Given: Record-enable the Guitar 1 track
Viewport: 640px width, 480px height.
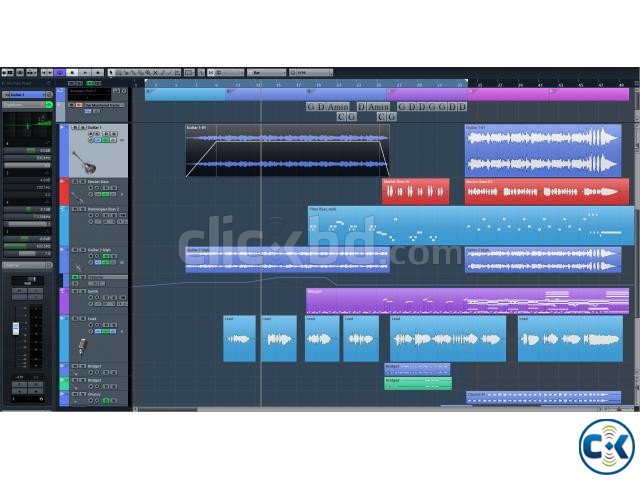Looking at the screenshot, I should 91,134.
